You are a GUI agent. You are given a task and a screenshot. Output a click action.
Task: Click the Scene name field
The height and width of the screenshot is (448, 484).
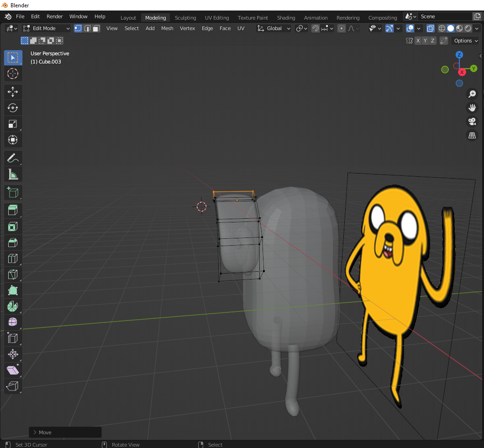(x=445, y=17)
